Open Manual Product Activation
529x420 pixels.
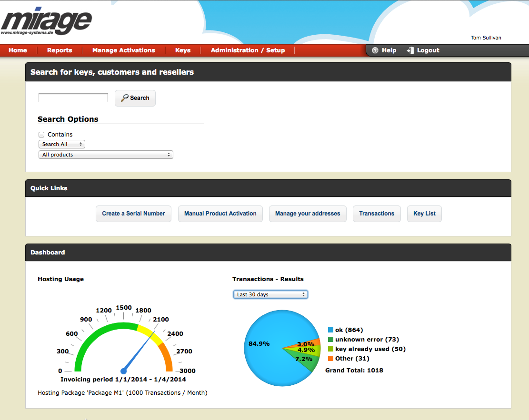(x=220, y=214)
